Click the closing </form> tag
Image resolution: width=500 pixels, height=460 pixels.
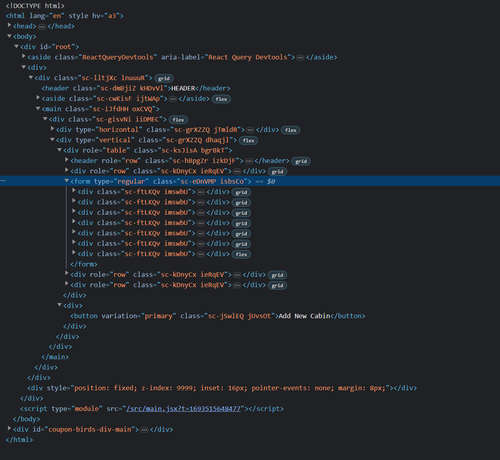pos(84,264)
